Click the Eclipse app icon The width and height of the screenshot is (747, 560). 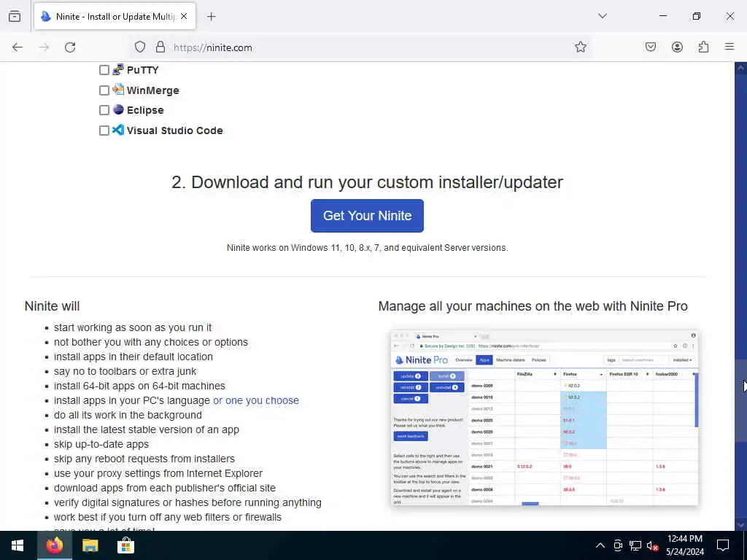118,109
